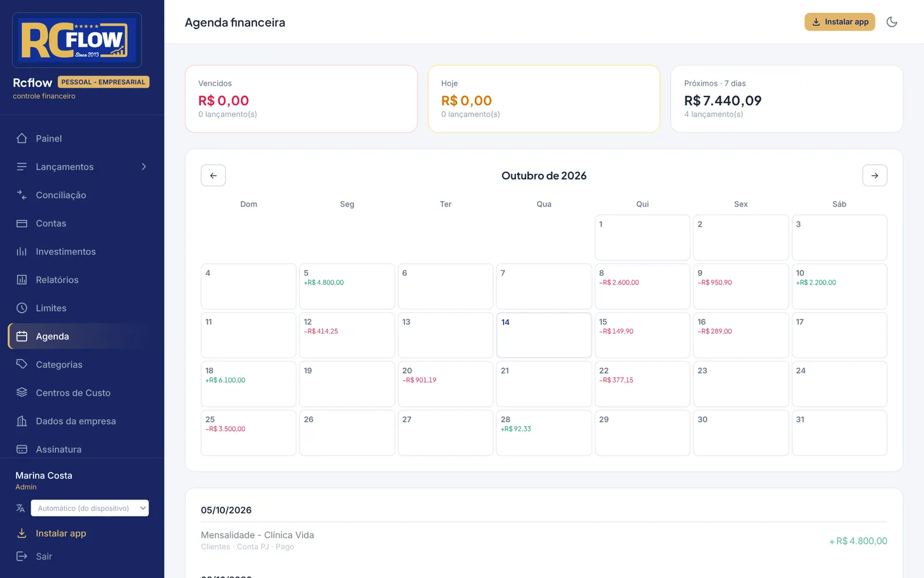Click the Hoje summary card
This screenshot has height=578, width=924.
coord(544,99)
